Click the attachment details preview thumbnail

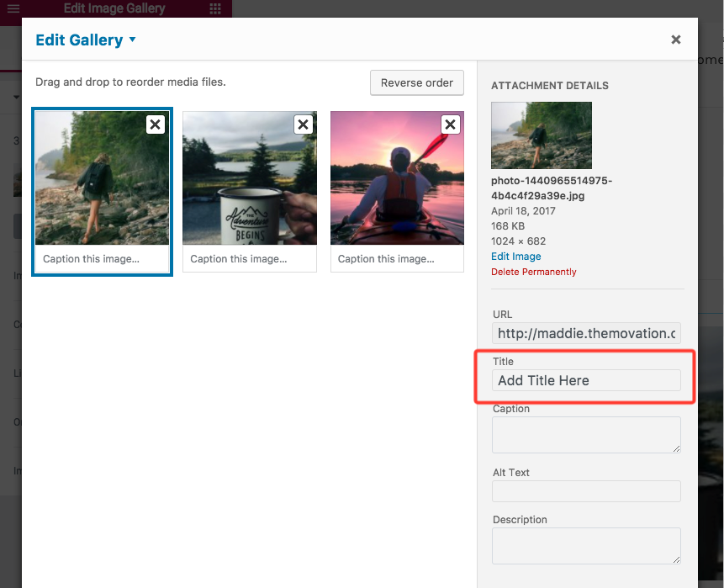pyautogui.click(x=542, y=135)
